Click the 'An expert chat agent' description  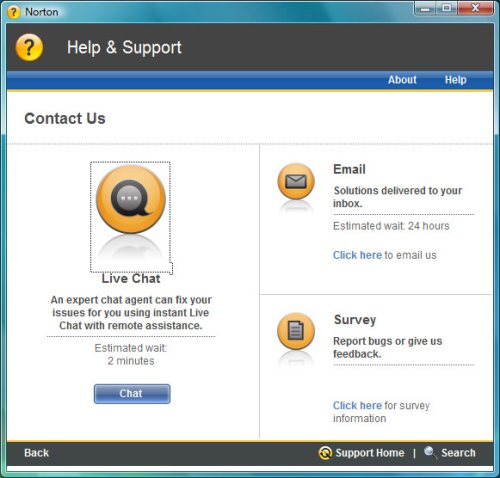click(131, 313)
